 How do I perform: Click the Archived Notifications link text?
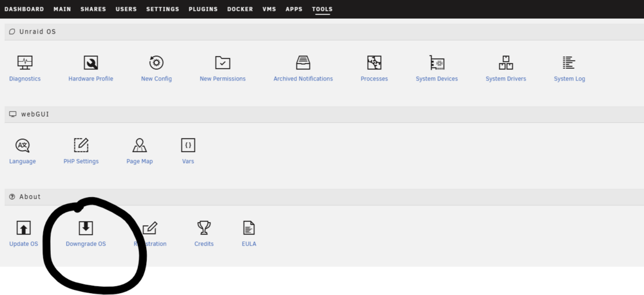[303, 79]
